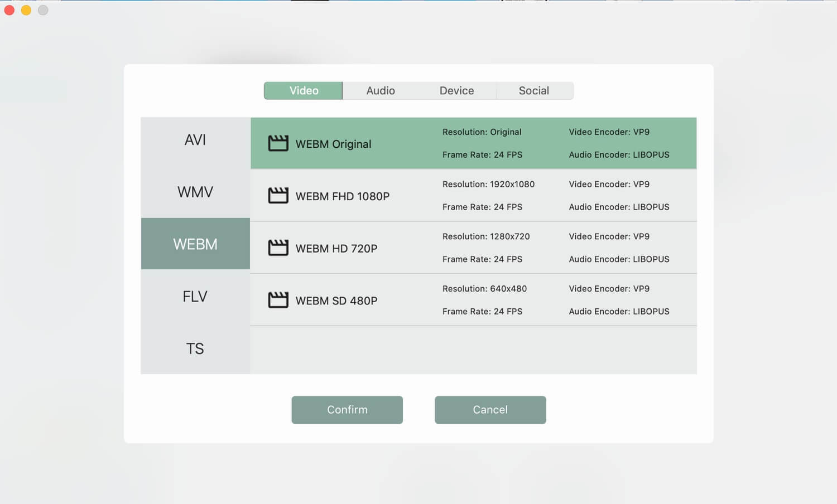Click Video Encoder: VP9 in 1080P row

pos(609,184)
